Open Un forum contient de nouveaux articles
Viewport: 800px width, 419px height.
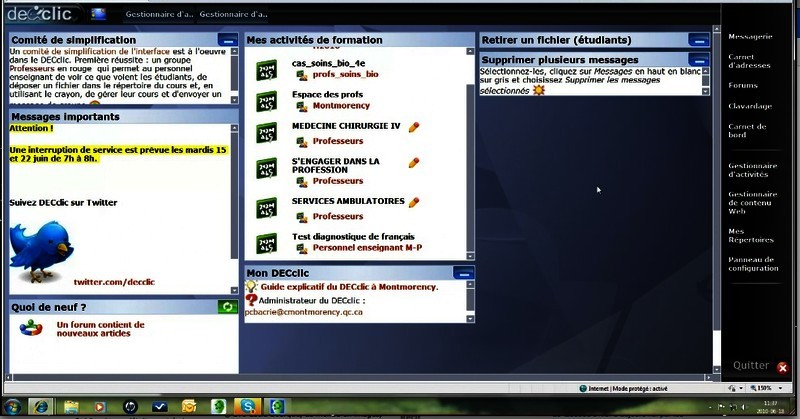[x=101, y=329]
